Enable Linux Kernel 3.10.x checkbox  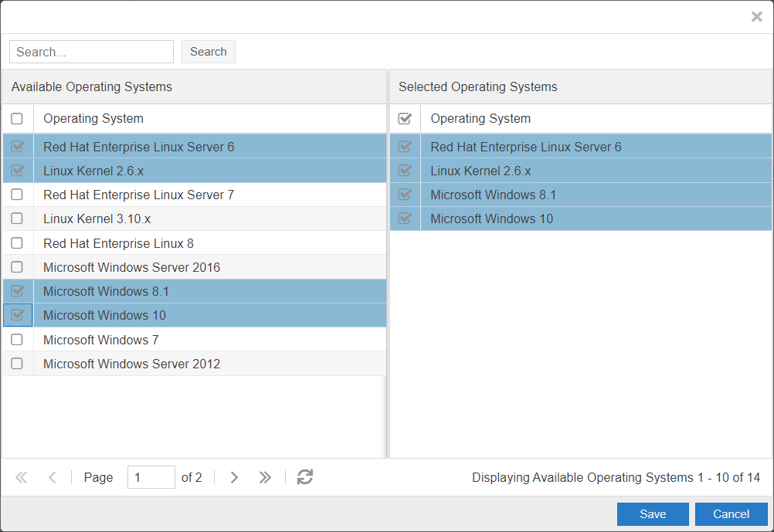[17, 219]
